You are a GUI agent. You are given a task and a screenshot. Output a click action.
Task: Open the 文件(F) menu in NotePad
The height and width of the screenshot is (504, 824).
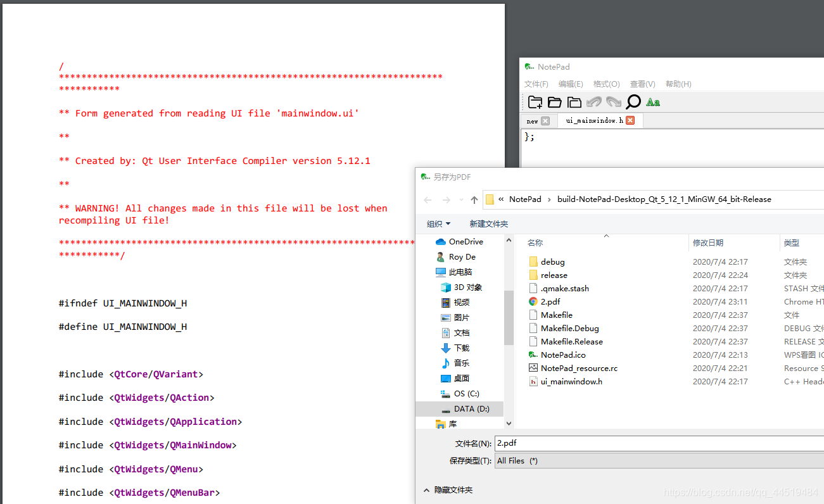click(536, 84)
